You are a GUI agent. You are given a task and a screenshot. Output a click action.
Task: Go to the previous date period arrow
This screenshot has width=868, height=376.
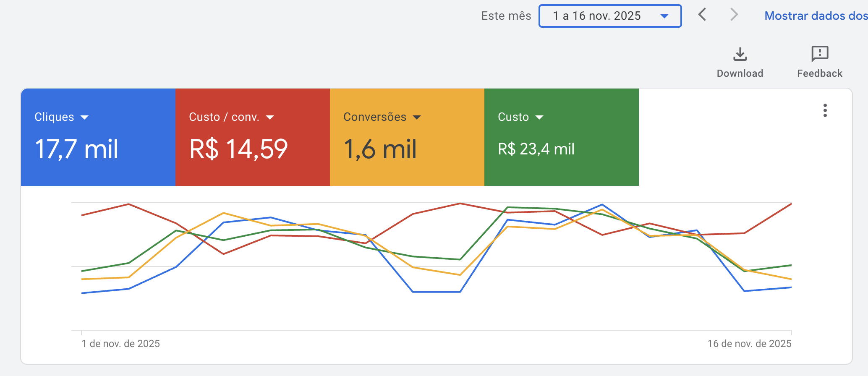point(702,15)
